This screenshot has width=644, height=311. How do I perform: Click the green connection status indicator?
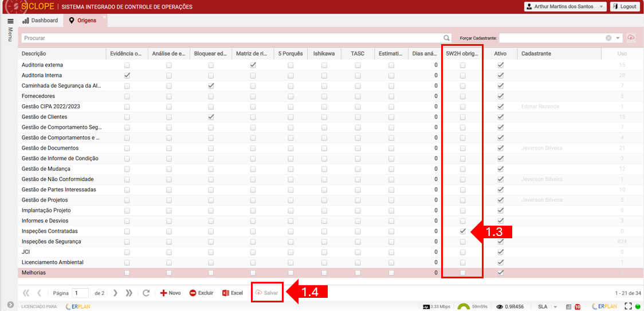pos(638,306)
